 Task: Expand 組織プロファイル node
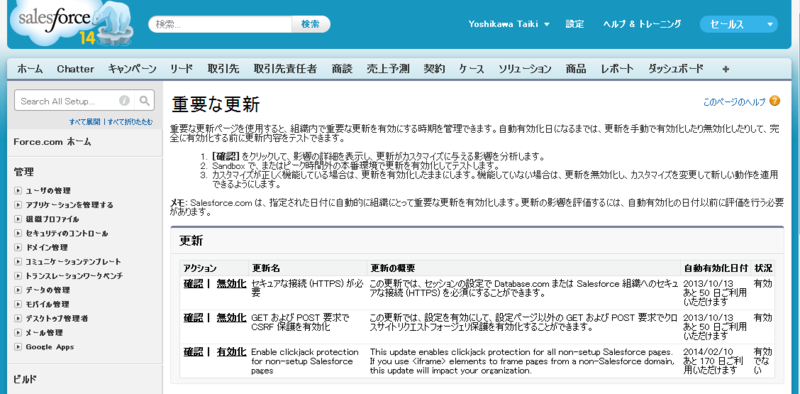point(18,219)
